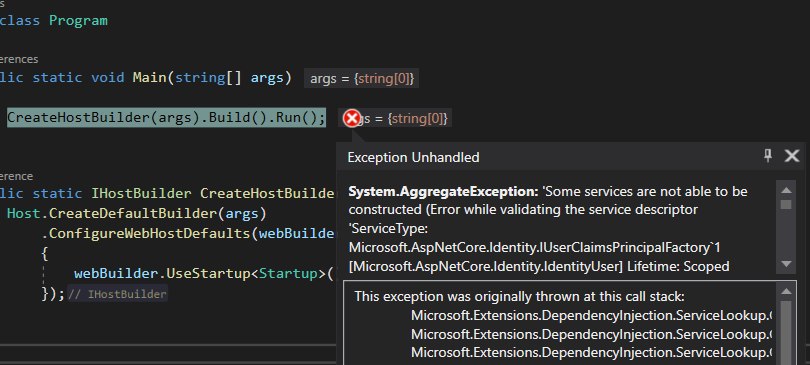Click the ConfigureWebHostDefaults method call
Screen dimensions: 810x365
click(150, 233)
